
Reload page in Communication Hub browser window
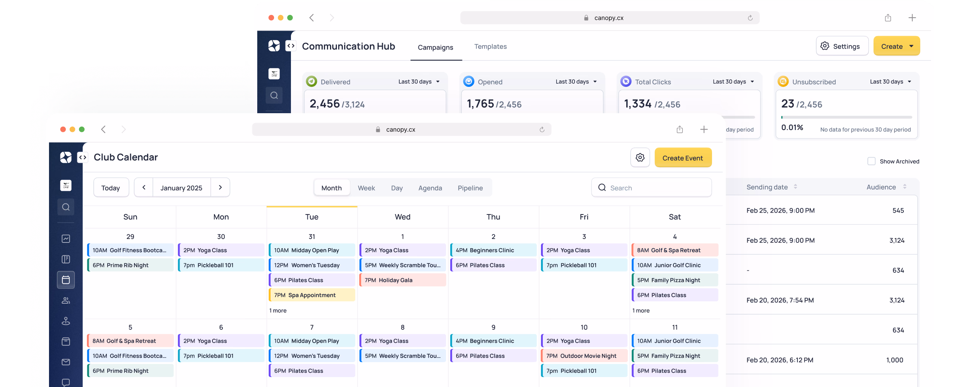750,18
